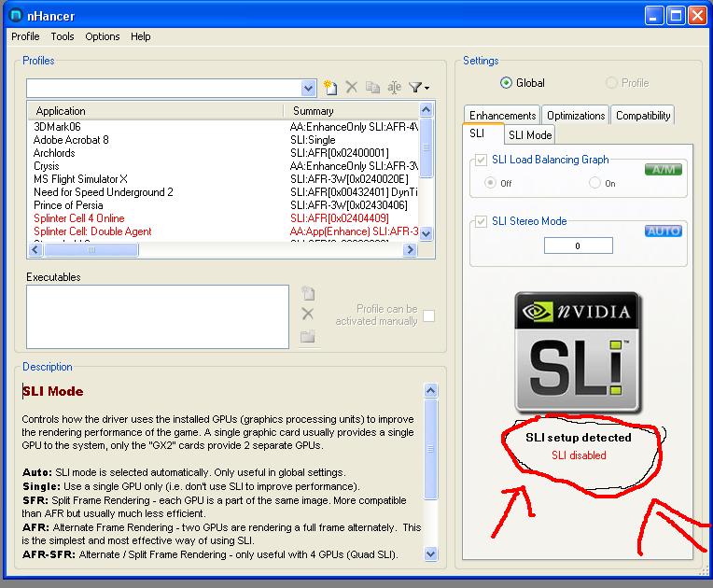Select the SLI Mode sub-tab
713x588 pixels.
click(x=530, y=135)
